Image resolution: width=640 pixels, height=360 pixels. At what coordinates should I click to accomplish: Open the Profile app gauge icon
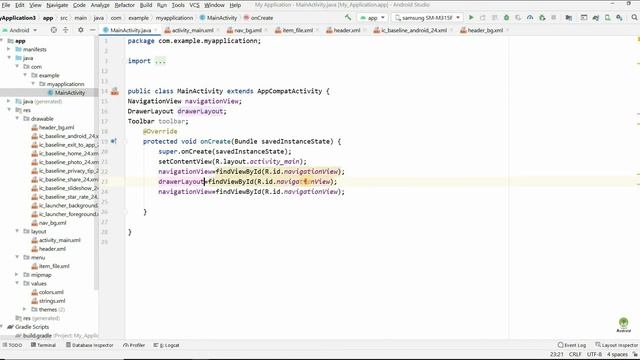(x=530, y=18)
